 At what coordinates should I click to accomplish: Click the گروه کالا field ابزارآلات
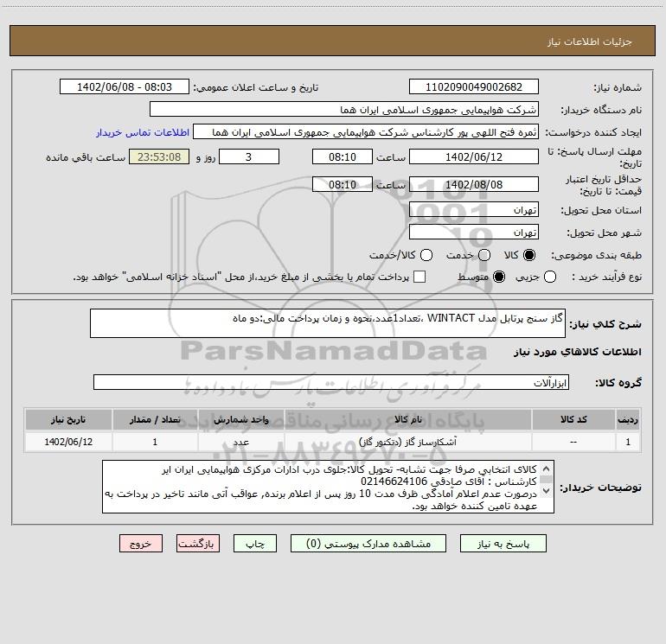331,382
